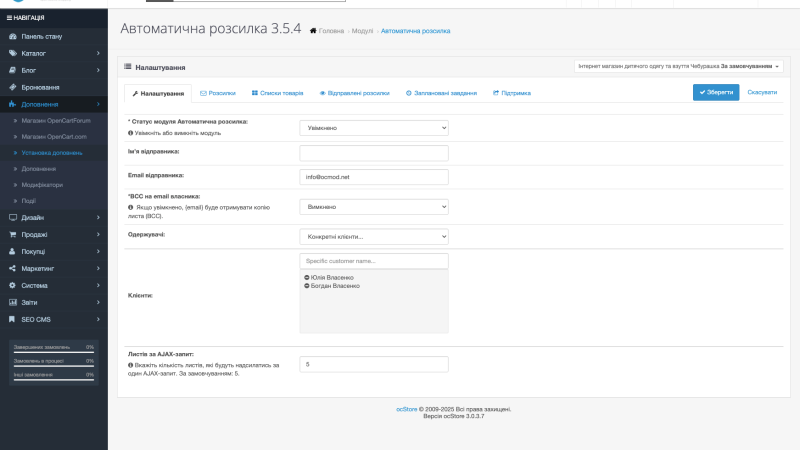The width and height of the screenshot is (800, 450).
Task: Go to Головна breadcrumb link
Action: (331, 31)
